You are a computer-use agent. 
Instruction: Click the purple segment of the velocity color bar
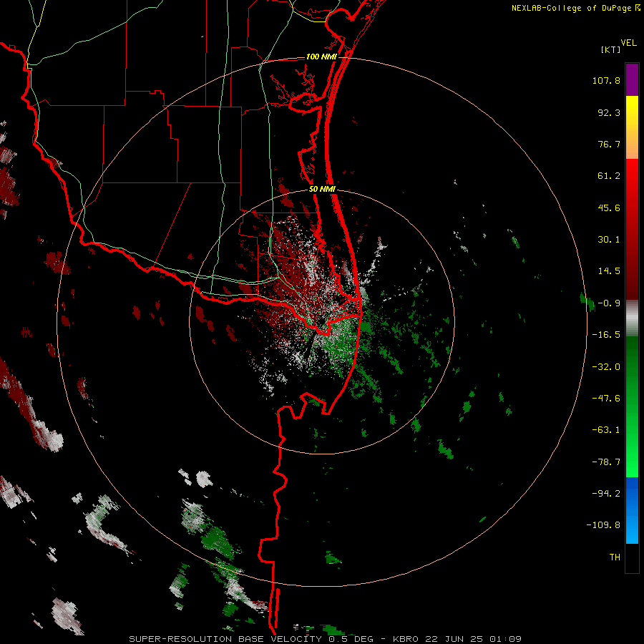pyautogui.click(x=632, y=79)
